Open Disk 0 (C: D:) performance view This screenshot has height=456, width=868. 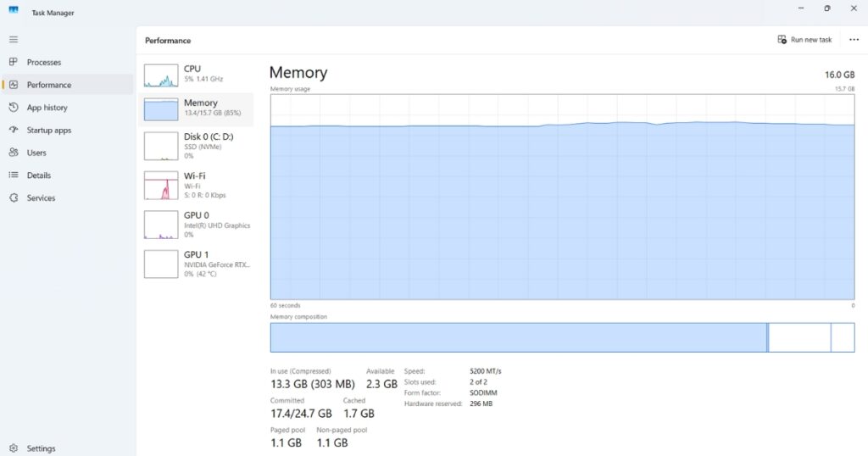(196, 145)
